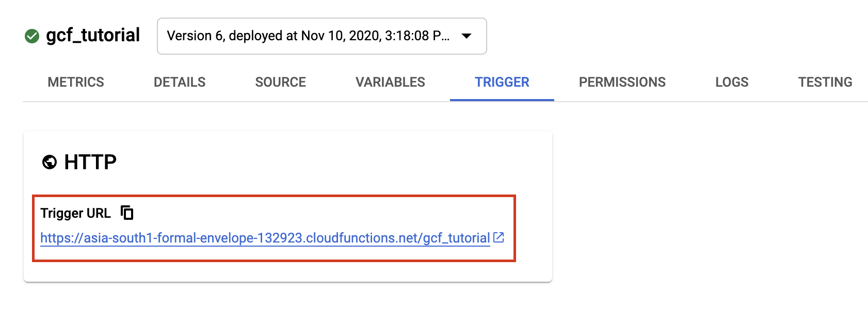Image resolution: width=868 pixels, height=323 pixels.
Task: Click the Trigger URL label
Action: (76, 213)
